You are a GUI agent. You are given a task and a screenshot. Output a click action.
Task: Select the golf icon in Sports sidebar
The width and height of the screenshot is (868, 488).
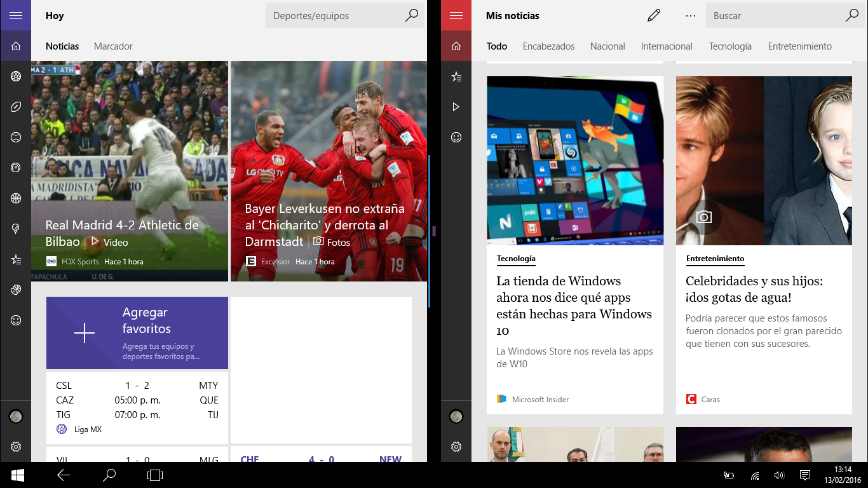(16, 229)
